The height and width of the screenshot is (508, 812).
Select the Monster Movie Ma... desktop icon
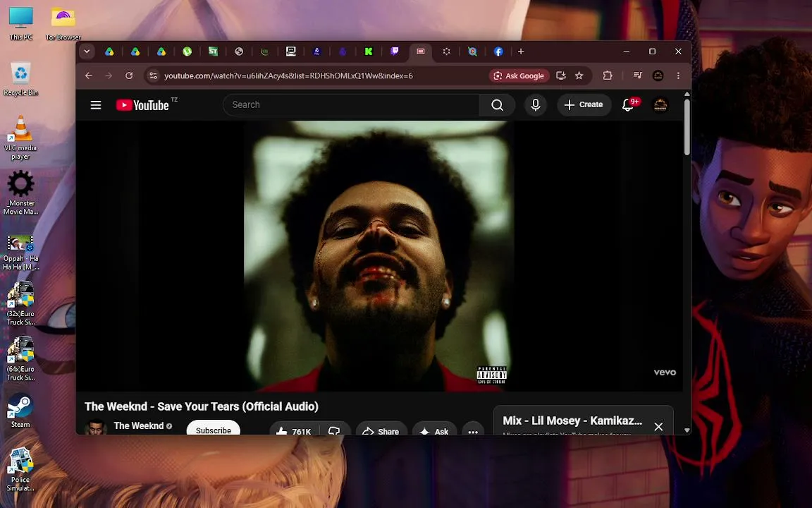[x=20, y=193]
